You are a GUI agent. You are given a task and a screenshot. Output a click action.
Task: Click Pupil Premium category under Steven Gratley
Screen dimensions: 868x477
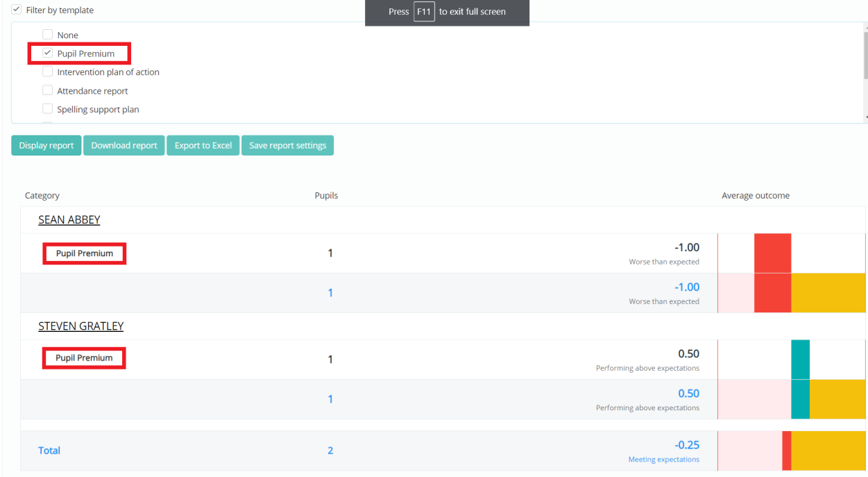[x=85, y=358]
